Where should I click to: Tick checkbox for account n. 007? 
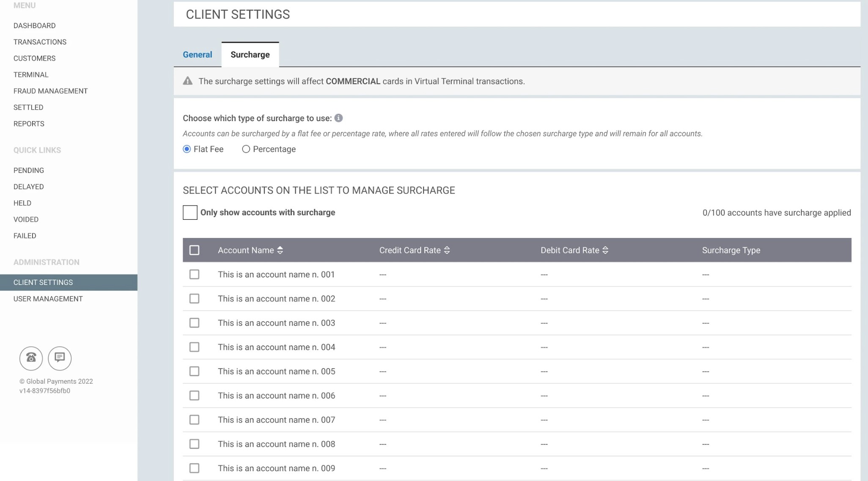click(194, 420)
